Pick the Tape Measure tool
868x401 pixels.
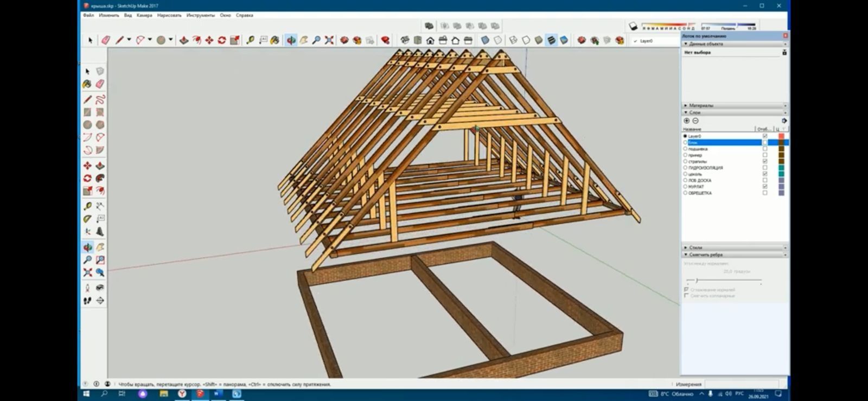(x=250, y=40)
